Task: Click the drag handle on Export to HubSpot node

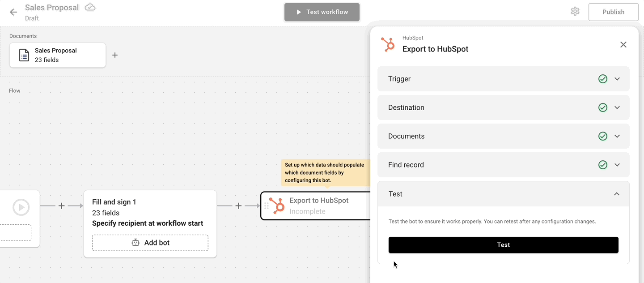Action: pos(267,206)
